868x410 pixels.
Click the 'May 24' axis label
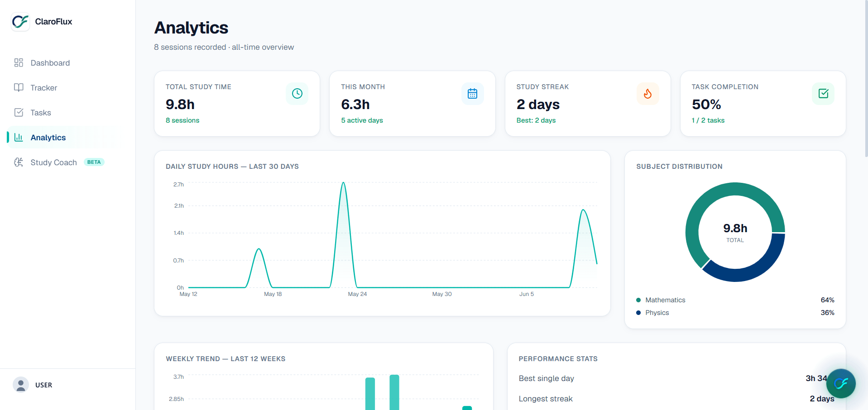point(357,294)
